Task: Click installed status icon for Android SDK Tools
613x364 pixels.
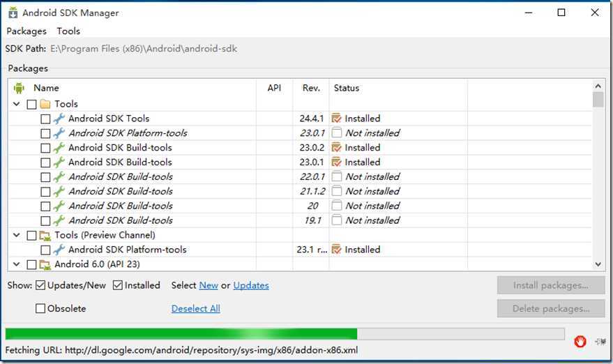Action: 336,118
